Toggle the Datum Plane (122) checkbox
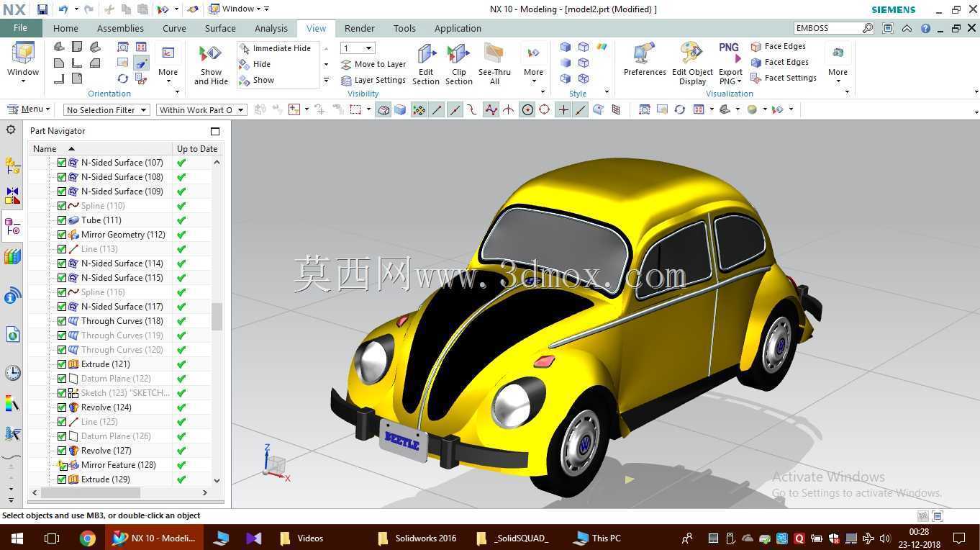Image resolution: width=980 pixels, height=550 pixels. pyautogui.click(x=62, y=379)
